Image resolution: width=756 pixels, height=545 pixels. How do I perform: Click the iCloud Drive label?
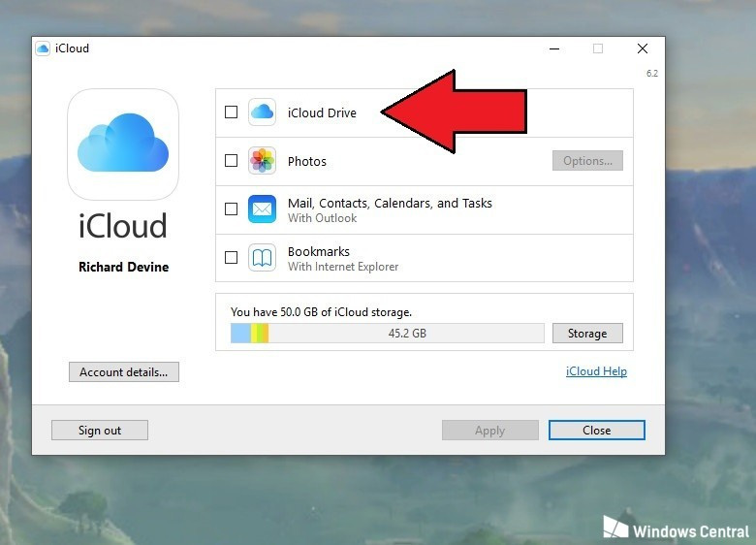pyautogui.click(x=322, y=112)
